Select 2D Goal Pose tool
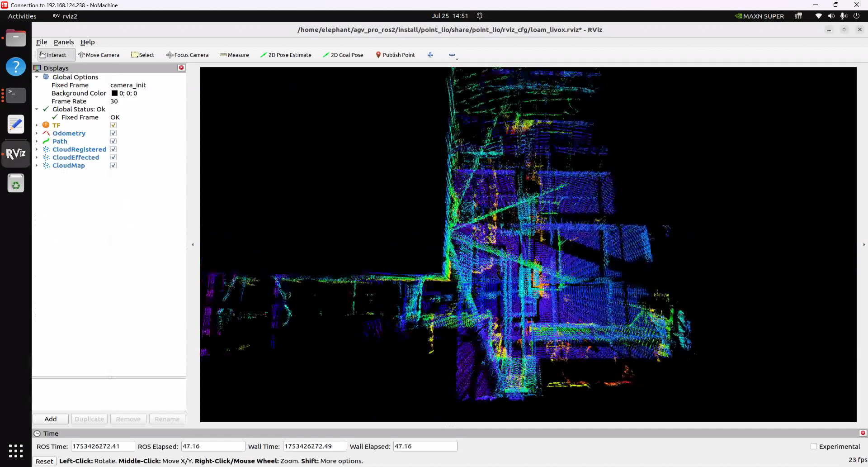 (343, 55)
